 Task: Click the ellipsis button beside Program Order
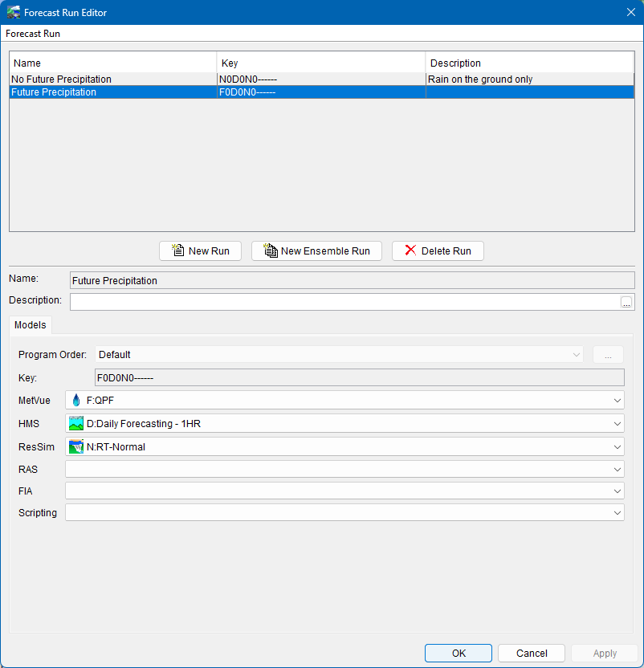(x=608, y=354)
